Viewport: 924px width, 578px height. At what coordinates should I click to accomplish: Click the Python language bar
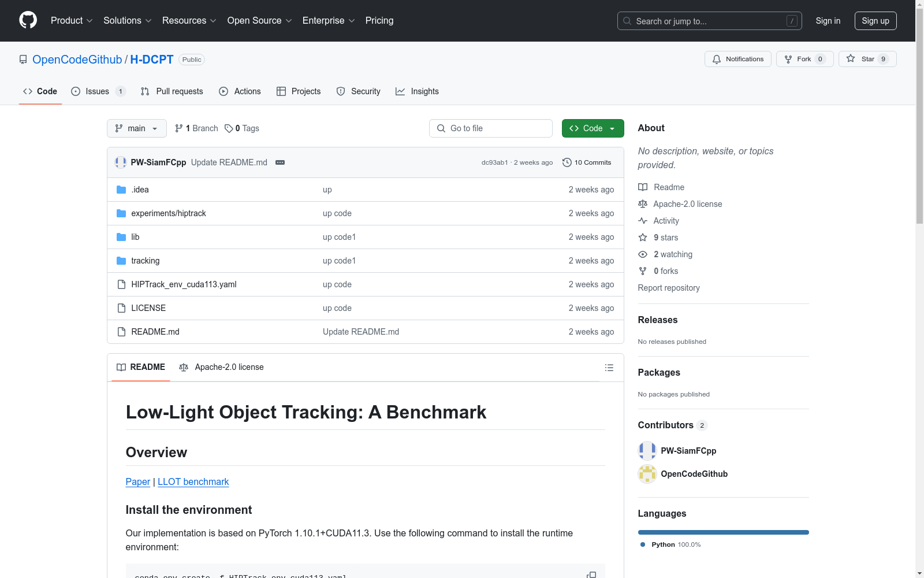724,532
